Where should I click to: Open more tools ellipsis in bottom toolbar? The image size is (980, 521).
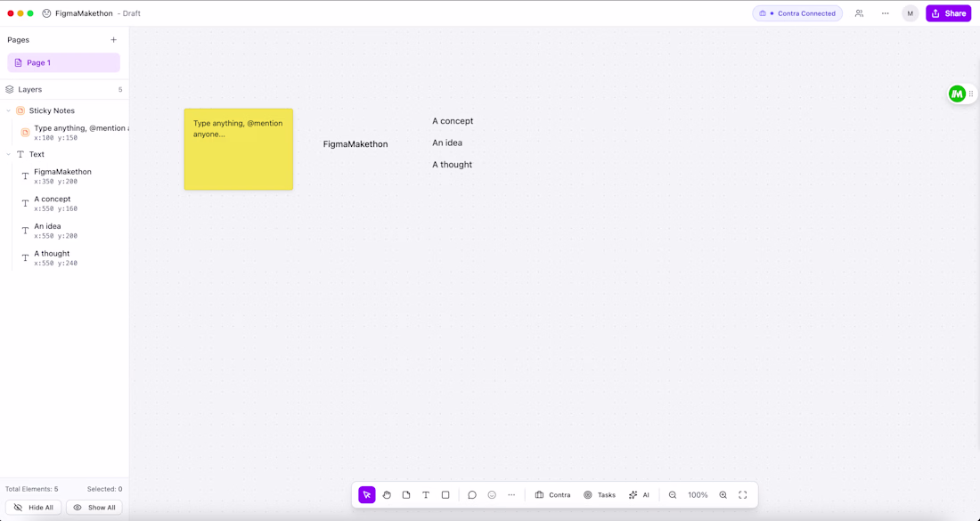(511, 495)
